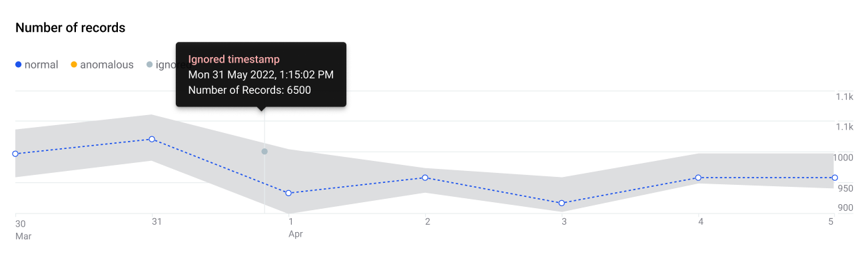Click the orange anomalous legend dot

(x=74, y=65)
